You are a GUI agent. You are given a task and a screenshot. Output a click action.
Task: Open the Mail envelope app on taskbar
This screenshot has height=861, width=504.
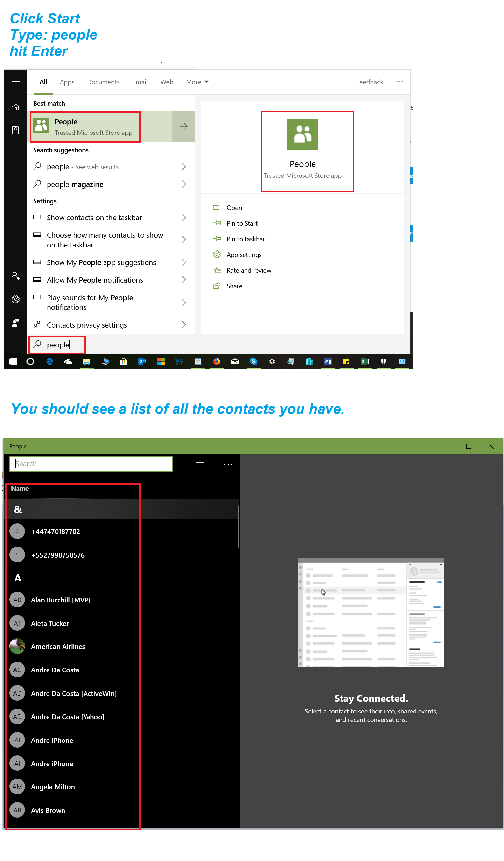pyautogui.click(x=235, y=361)
